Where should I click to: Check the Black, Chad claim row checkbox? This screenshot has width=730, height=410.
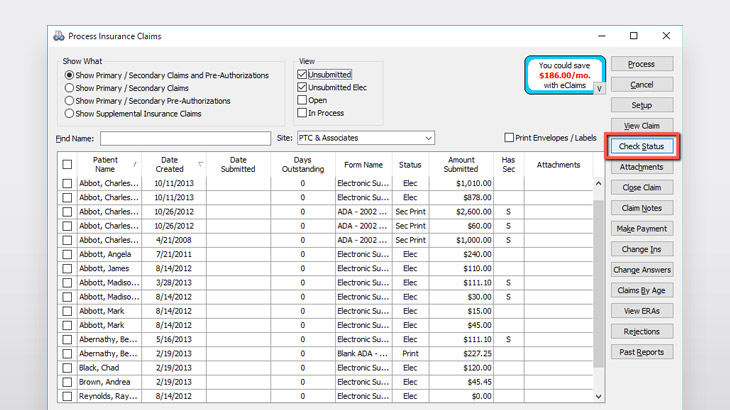coord(67,368)
